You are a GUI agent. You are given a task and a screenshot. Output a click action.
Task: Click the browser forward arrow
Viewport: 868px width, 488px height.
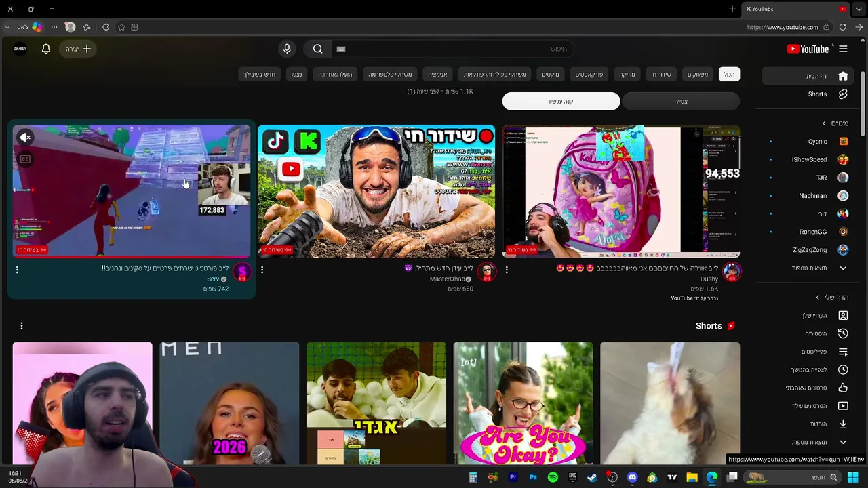[859, 27]
